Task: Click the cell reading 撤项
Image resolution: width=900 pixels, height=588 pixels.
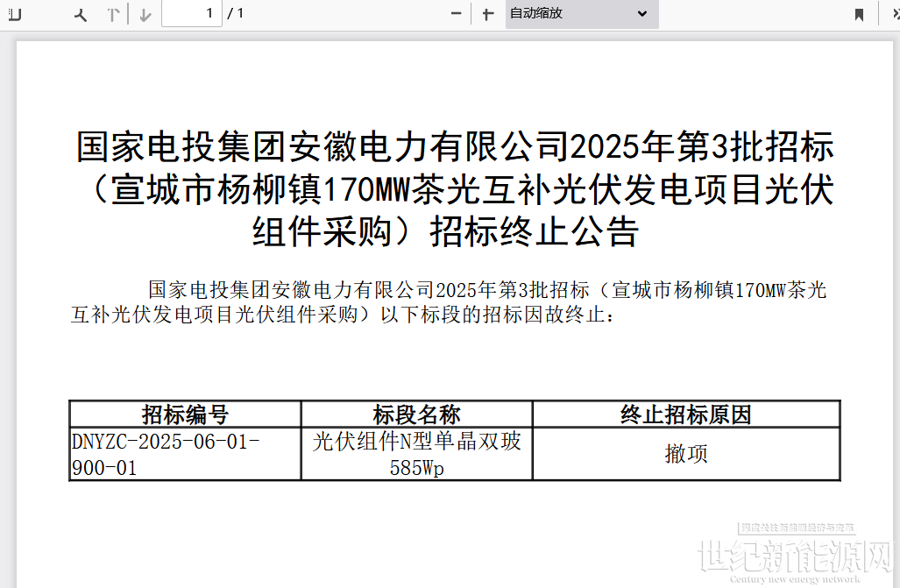Action: (686, 454)
